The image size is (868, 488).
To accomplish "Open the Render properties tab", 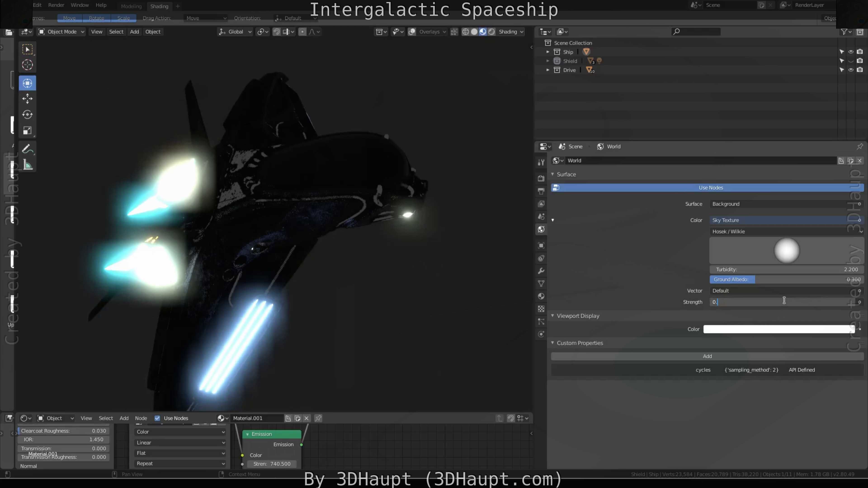I will [541, 178].
